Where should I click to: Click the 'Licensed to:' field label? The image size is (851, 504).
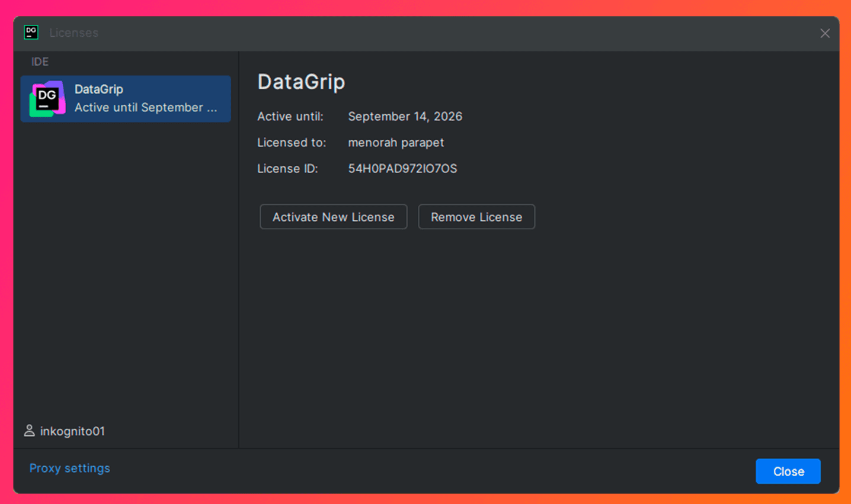click(291, 143)
